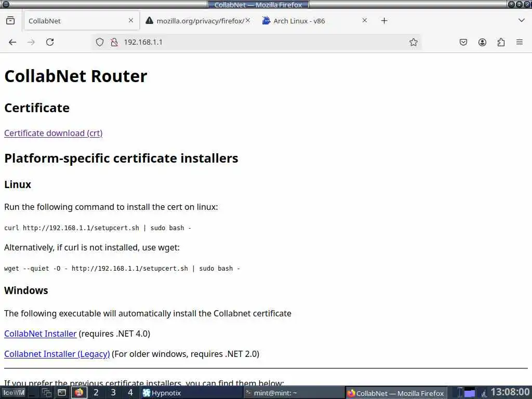Switch to workspace 3
The width and height of the screenshot is (532, 399).
[x=113, y=393]
